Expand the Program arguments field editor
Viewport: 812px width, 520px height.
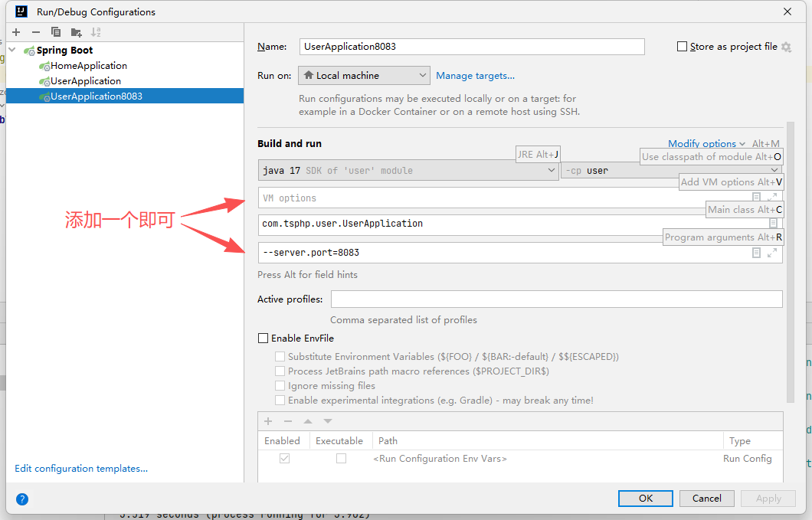(772, 253)
